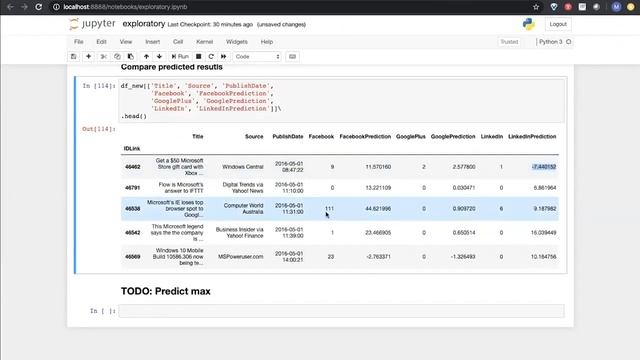Click the empty code cell at bottom
The image size is (640, 360).
tap(342, 311)
